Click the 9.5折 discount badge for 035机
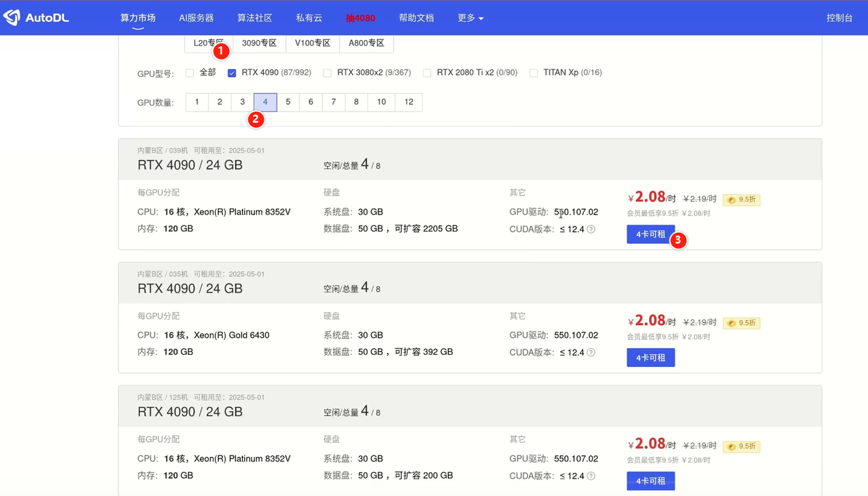The image size is (868, 496). 741,323
